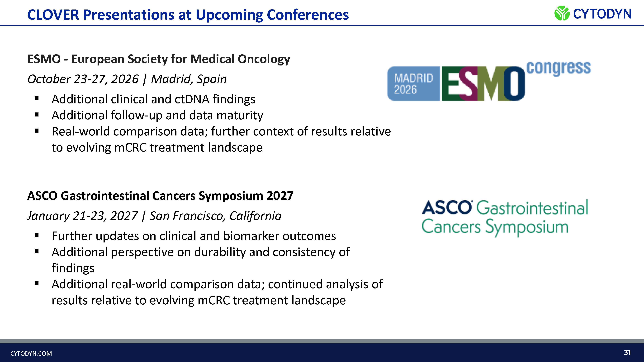Click the ESMO European Society heading
This screenshot has width=644, height=362.
159,59
